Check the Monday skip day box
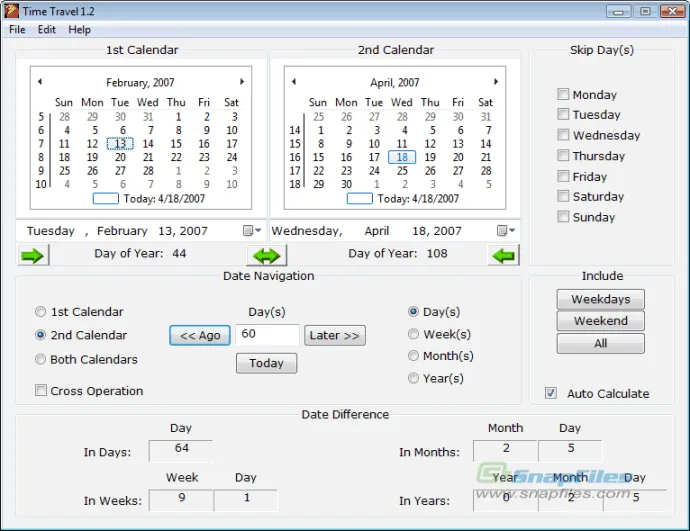 click(x=563, y=94)
